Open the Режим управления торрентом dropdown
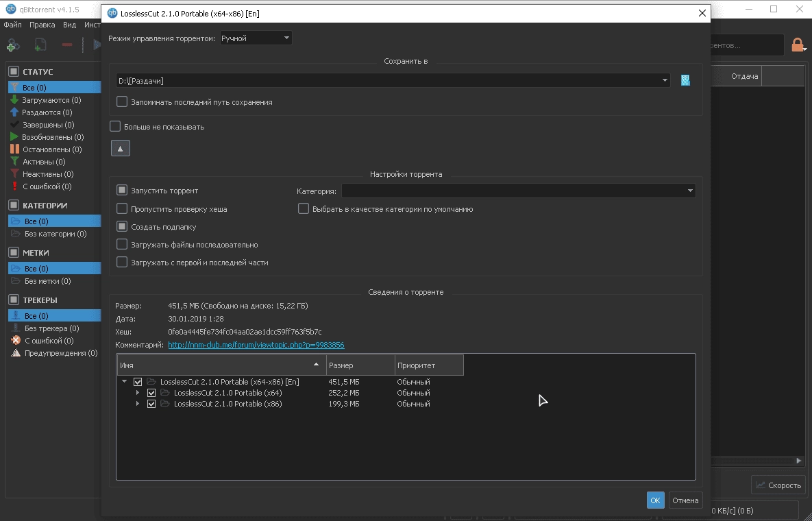This screenshot has height=521, width=812. (x=256, y=38)
